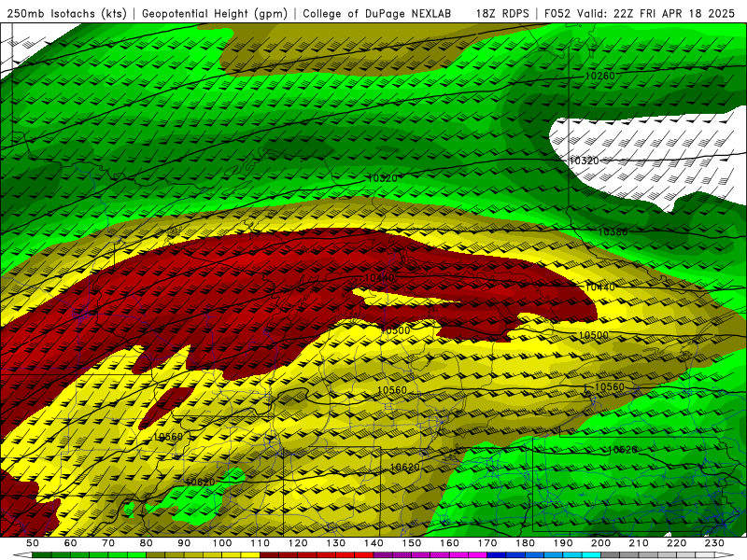Viewport: 747px width, 560px height.
Task: Click the cyan swatch on the color bar
Action: pyautogui.click(x=591, y=555)
